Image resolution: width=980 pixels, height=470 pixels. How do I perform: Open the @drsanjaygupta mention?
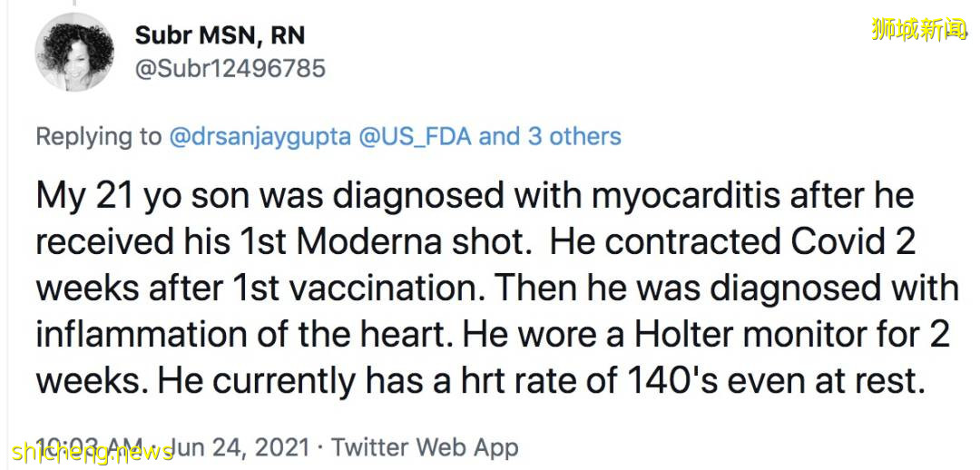[x=260, y=137]
